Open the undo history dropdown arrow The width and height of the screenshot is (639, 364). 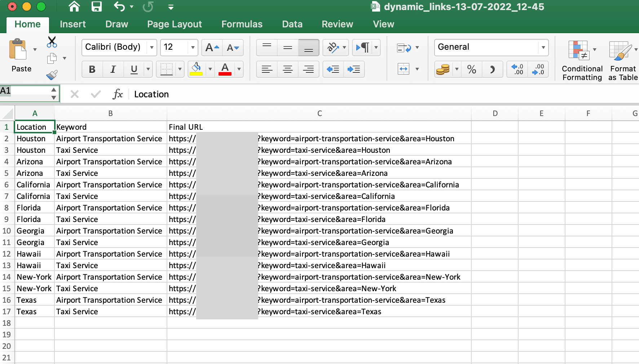tap(132, 7)
